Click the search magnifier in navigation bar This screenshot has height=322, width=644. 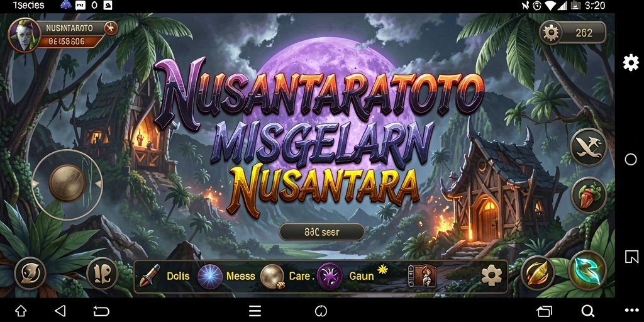[x=588, y=311]
